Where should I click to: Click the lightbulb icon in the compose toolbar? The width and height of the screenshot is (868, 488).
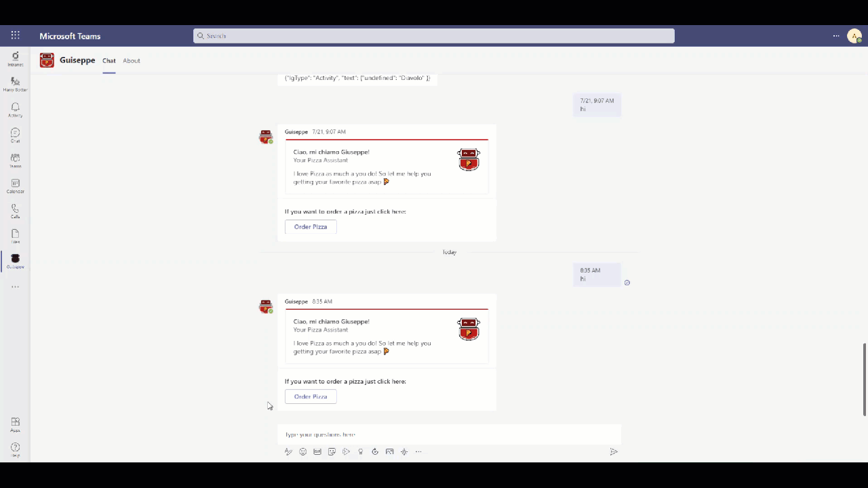point(361,451)
